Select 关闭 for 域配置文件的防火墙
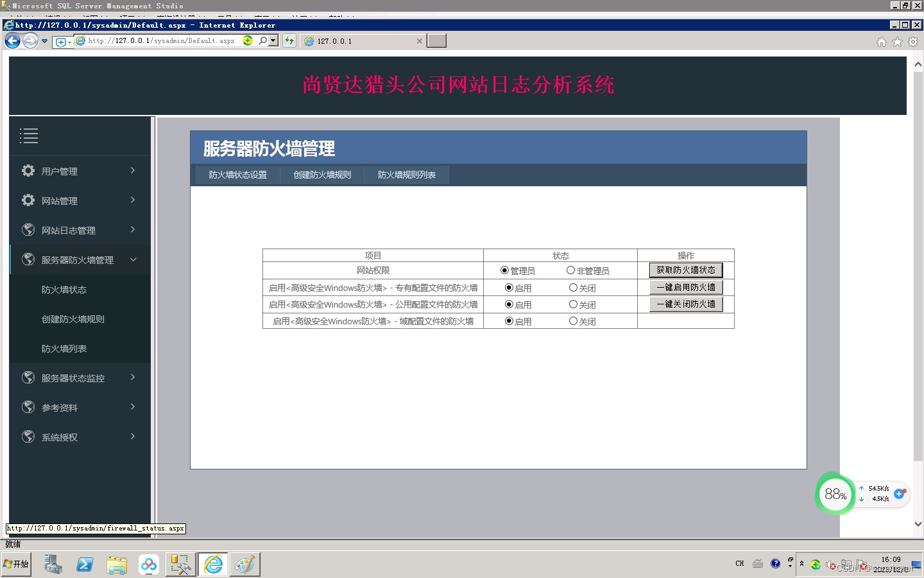 pos(573,321)
